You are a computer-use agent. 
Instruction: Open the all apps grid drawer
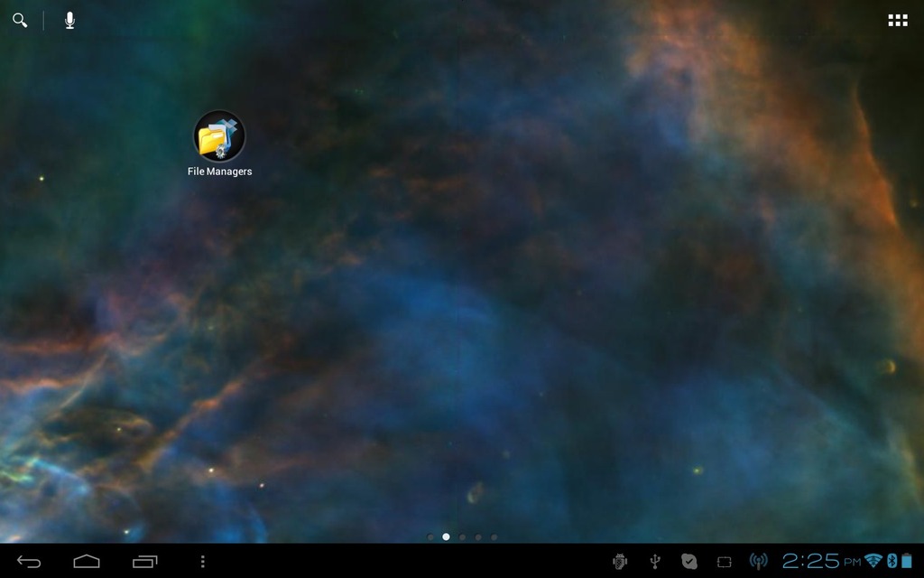[898, 21]
